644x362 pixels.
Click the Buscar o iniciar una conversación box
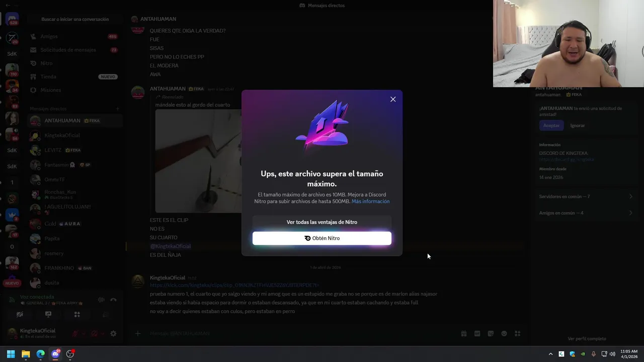75,19
